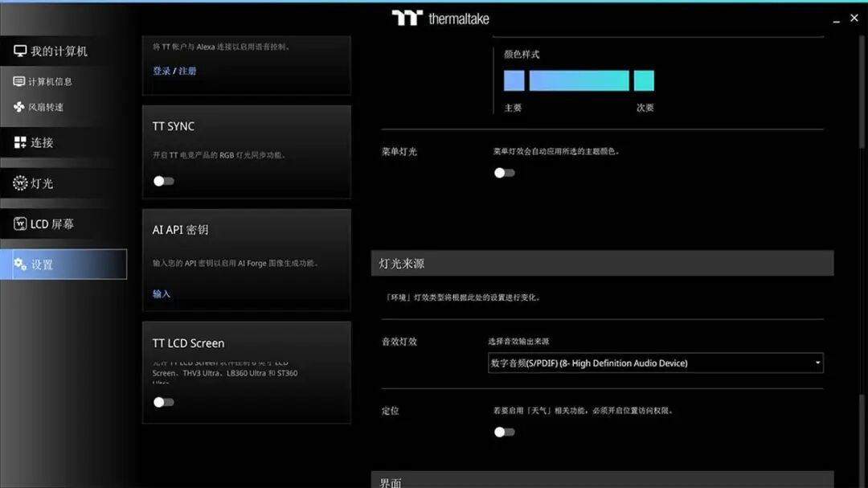Click the gradient color bar in 颜色样式

(x=579, y=81)
